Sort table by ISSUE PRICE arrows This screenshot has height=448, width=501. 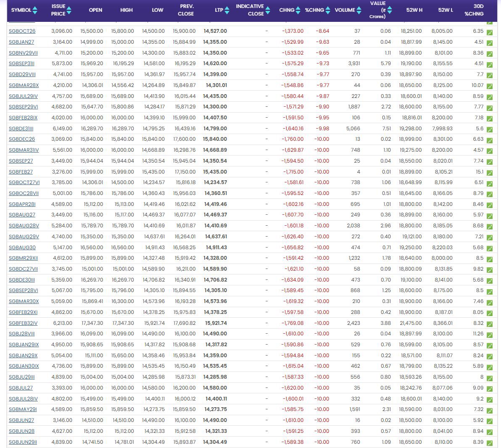click(69, 10)
